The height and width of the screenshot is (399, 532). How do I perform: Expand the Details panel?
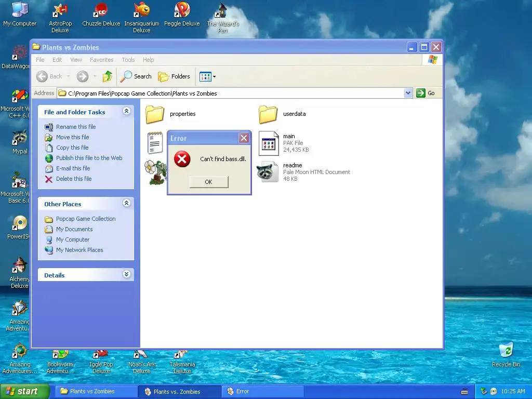click(x=127, y=274)
